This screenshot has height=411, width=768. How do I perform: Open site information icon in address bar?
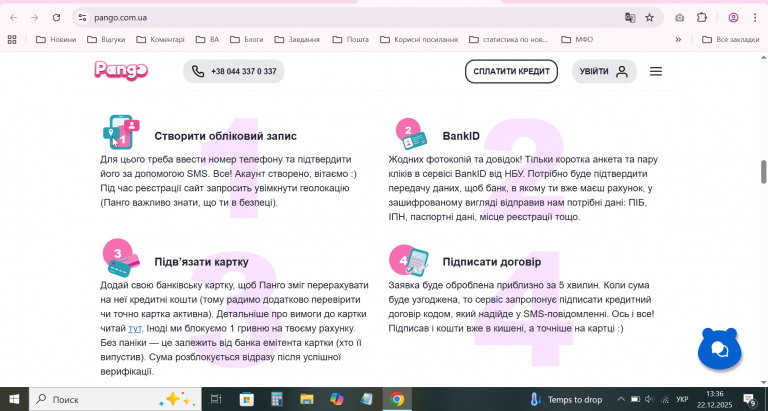82,18
